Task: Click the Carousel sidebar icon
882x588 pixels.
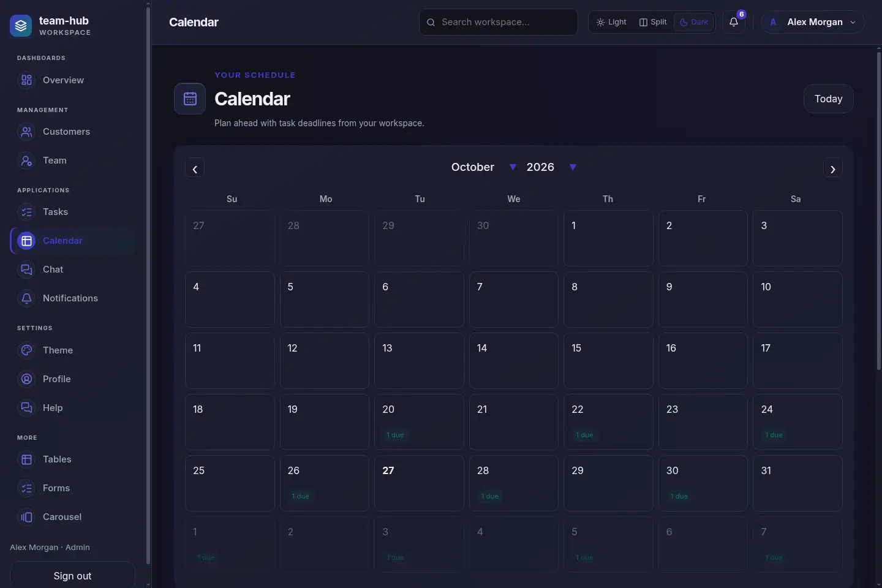Action: tap(26, 517)
